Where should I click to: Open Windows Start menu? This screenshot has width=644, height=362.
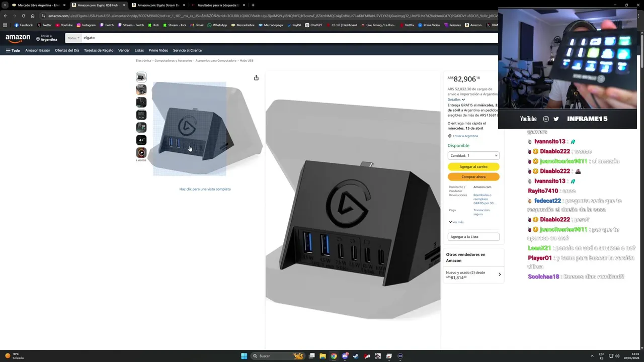click(x=244, y=356)
